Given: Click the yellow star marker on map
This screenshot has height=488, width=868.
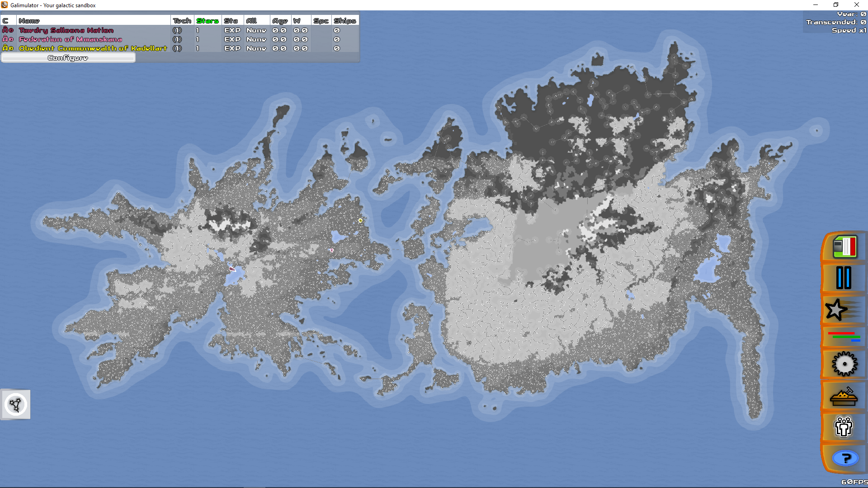Looking at the screenshot, I should pyautogui.click(x=360, y=221).
